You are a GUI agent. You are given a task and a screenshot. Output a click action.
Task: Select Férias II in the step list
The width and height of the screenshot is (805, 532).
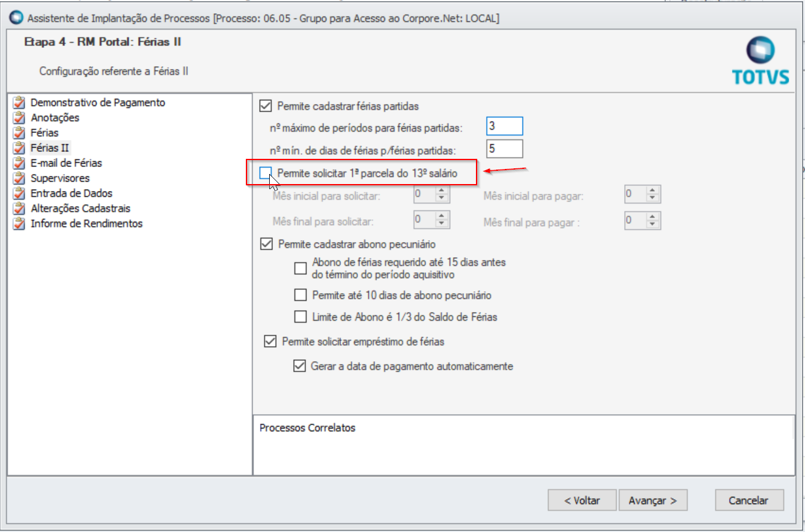[50, 148]
